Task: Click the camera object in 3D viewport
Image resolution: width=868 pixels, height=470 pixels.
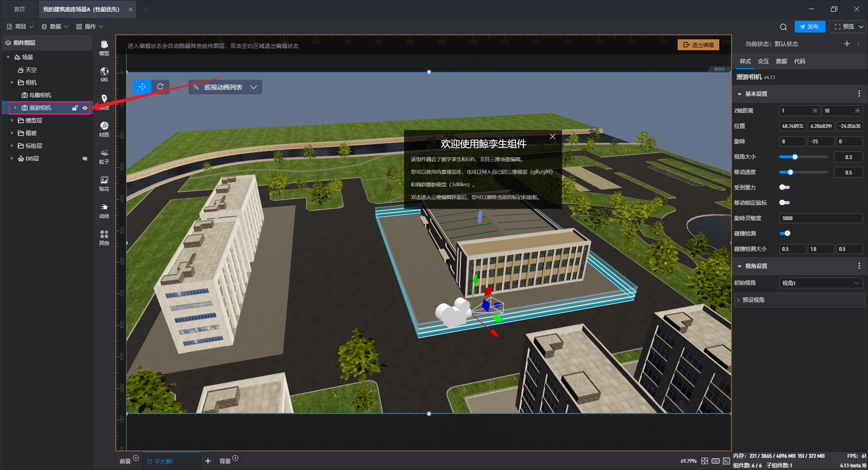Action: pyautogui.click(x=453, y=312)
